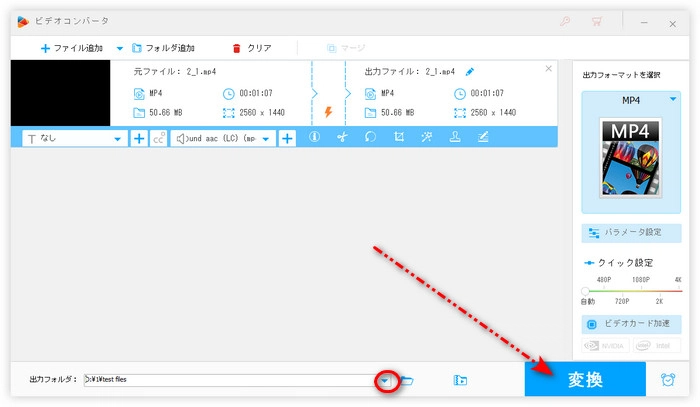Open the effects magic wand tool

[x=427, y=139]
